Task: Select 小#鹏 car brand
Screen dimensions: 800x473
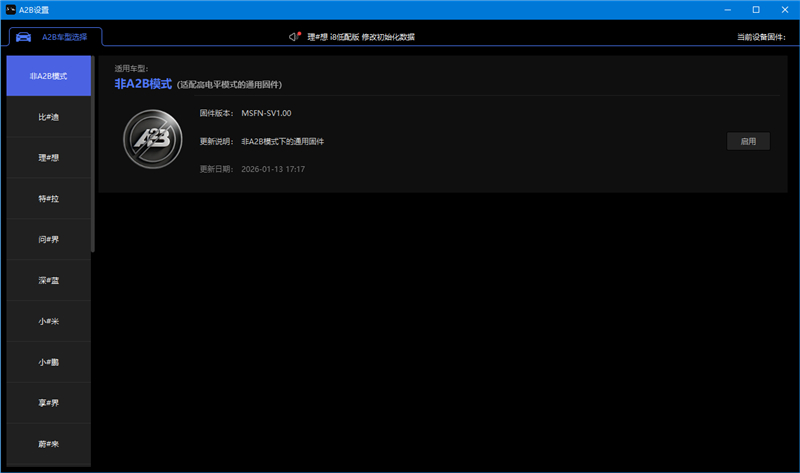Action: [x=49, y=361]
